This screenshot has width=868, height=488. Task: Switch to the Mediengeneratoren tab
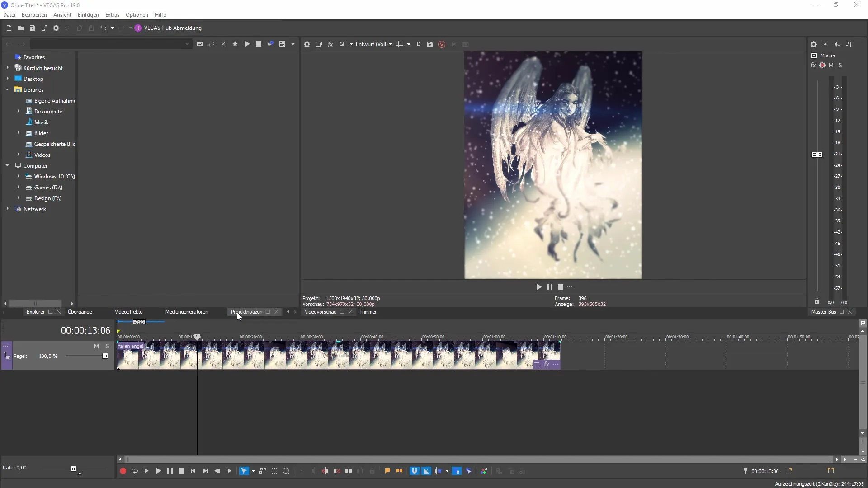coord(187,312)
